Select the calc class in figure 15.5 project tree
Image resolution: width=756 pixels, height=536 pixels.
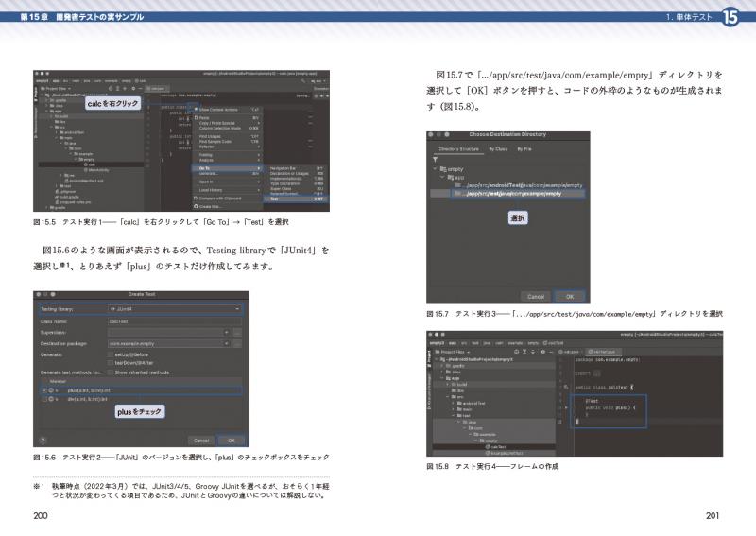[90, 164]
